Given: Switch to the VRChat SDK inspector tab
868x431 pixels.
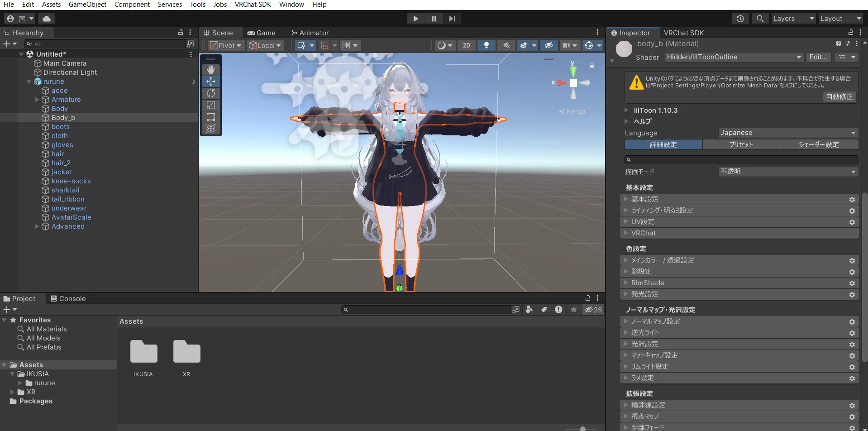Looking at the screenshot, I should click(684, 33).
